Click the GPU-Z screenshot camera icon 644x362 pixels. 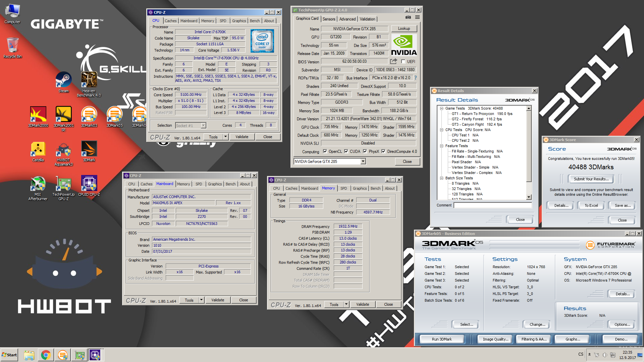[x=408, y=17]
